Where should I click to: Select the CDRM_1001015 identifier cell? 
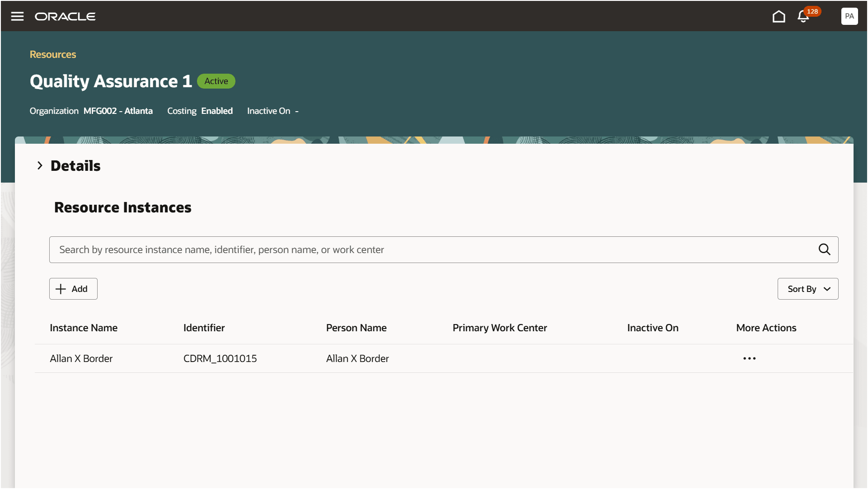(220, 358)
